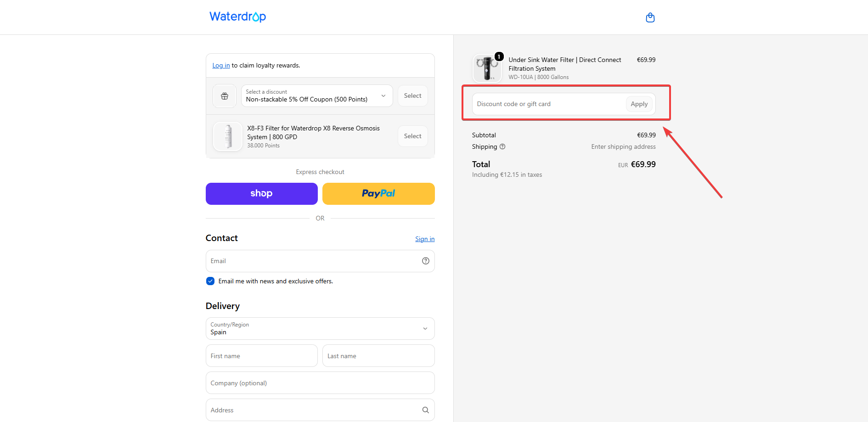Focus the Company (optional) field
The width and height of the screenshot is (868, 422).
pos(320,383)
